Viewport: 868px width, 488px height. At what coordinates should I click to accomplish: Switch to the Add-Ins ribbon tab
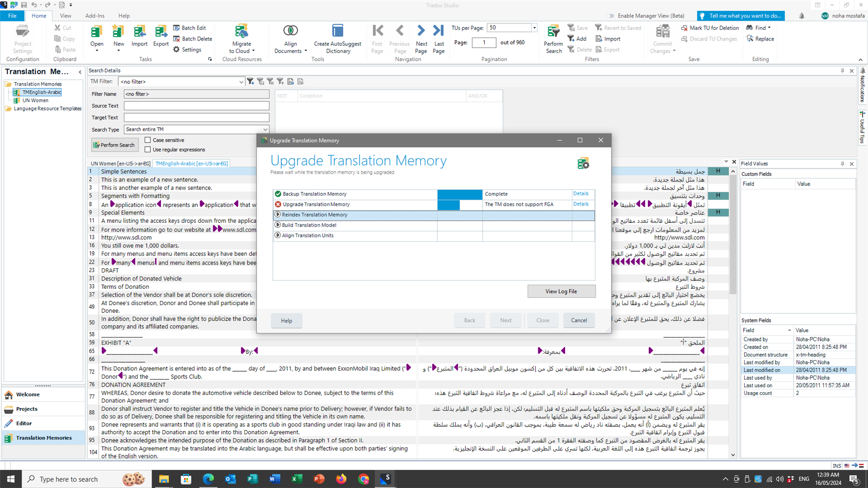point(95,16)
